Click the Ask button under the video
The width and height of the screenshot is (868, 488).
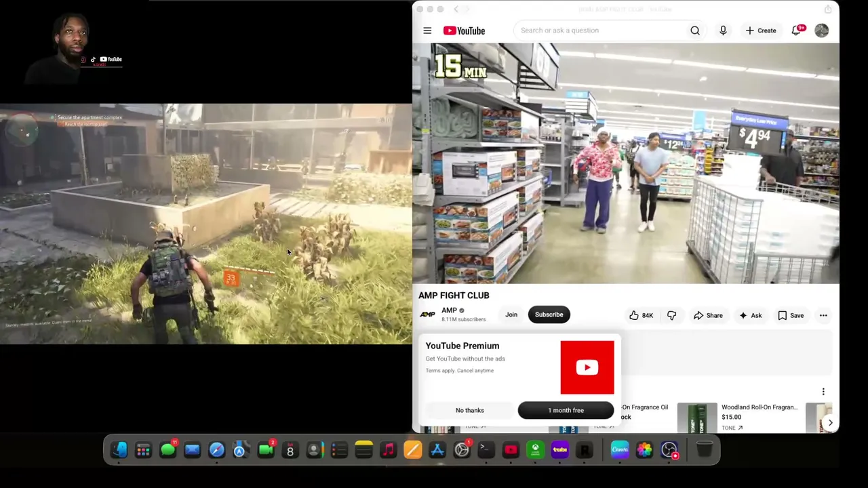point(751,315)
